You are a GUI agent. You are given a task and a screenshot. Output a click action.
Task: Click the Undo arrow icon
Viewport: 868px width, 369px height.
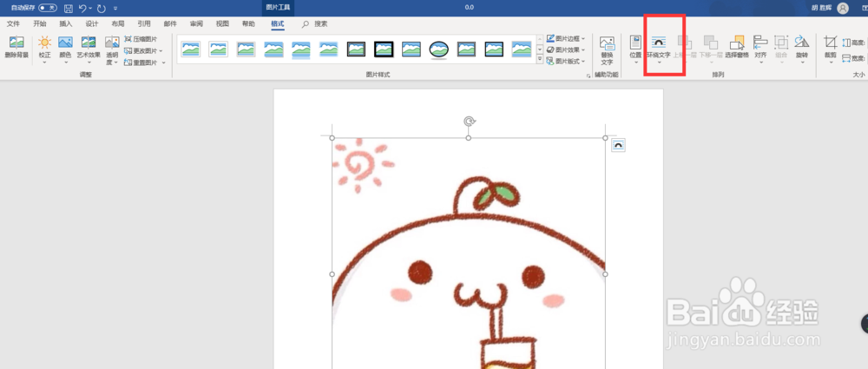pyautogui.click(x=82, y=9)
